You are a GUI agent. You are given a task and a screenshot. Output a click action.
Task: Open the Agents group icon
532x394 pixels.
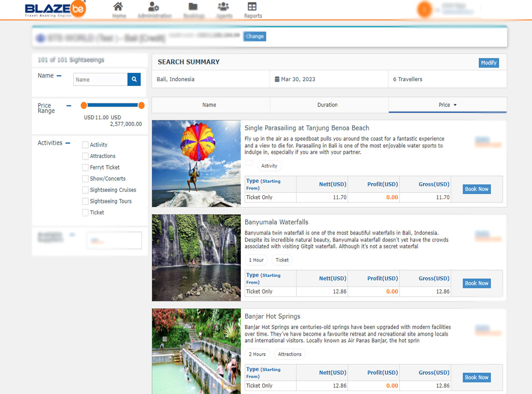pyautogui.click(x=223, y=7)
